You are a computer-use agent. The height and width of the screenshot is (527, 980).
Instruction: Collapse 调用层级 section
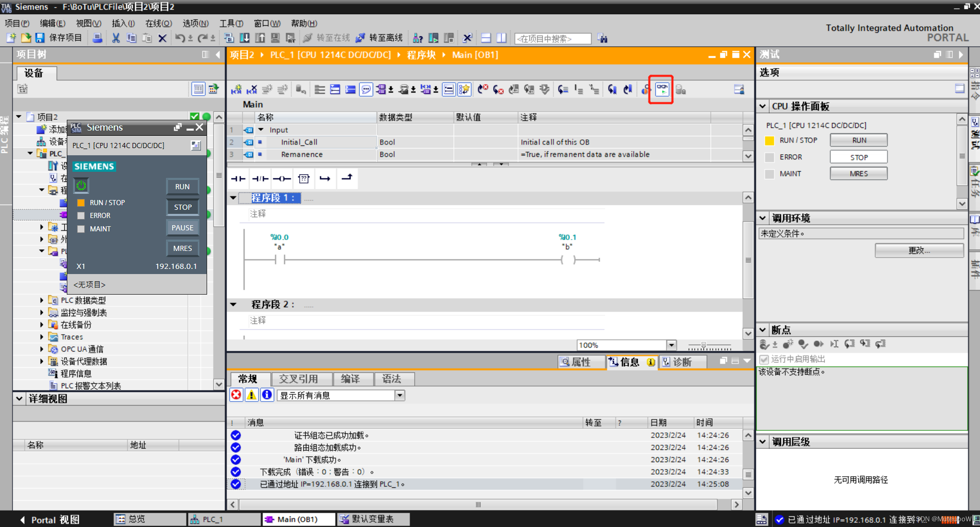point(763,442)
